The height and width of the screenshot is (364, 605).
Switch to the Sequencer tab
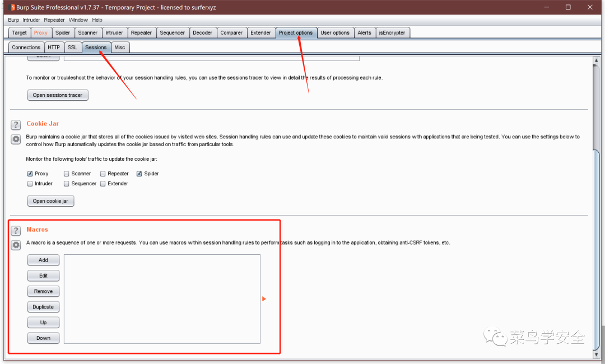click(172, 33)
